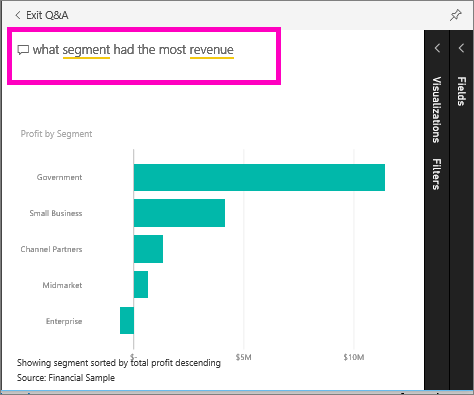The image size is (474, 395).
Task: Select the Government bar
Action: (259, 177)
